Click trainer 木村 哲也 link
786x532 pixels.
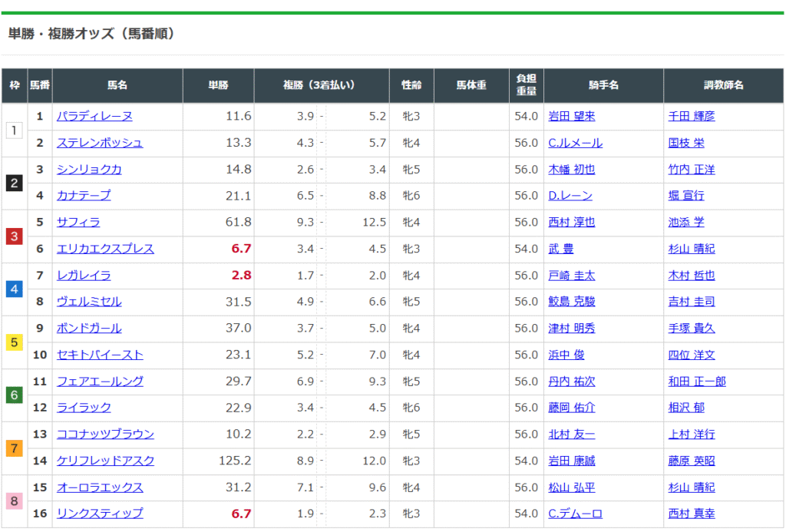[692, 276]
